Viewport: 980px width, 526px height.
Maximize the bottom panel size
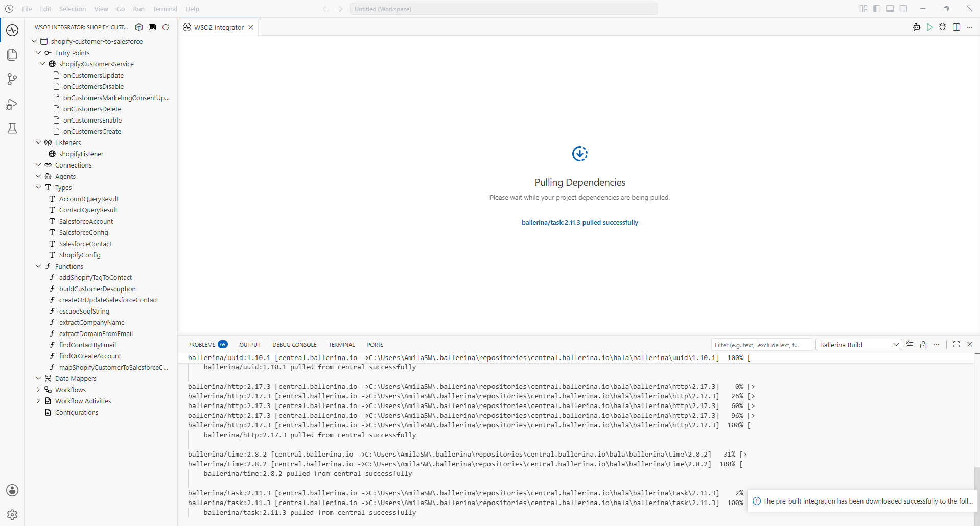[956, 345]
